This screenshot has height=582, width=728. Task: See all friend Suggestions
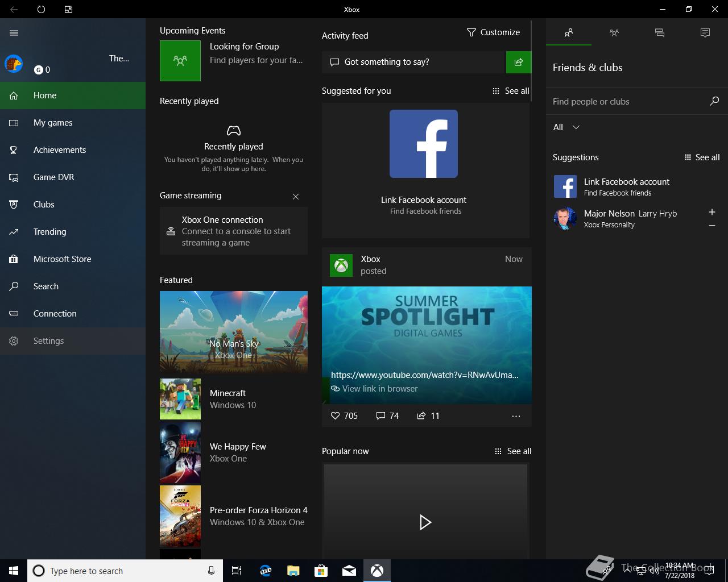tap(702, 157)
